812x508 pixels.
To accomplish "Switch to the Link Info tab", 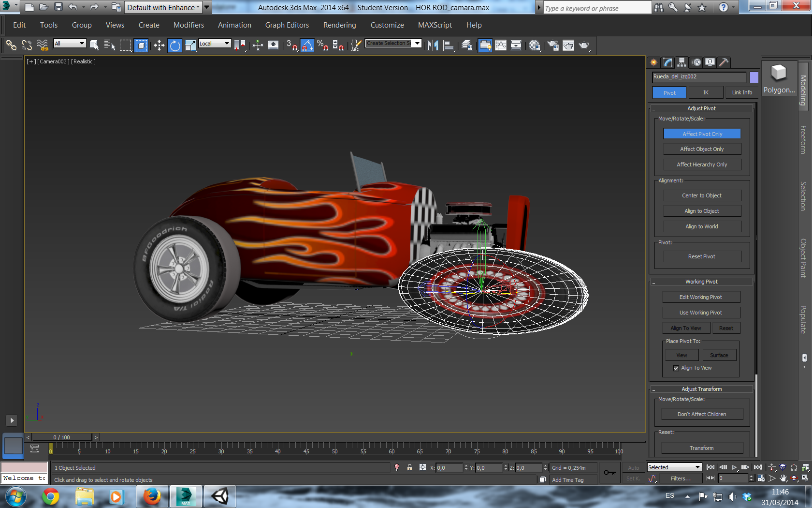I will point(741,92).
